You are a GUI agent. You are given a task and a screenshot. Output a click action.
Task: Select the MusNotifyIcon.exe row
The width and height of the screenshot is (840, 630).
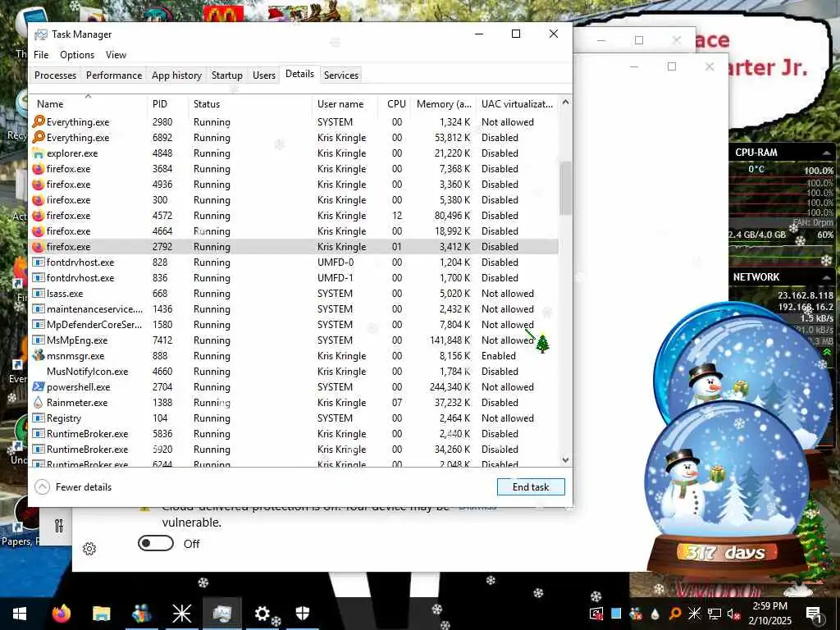click(294, 372)
